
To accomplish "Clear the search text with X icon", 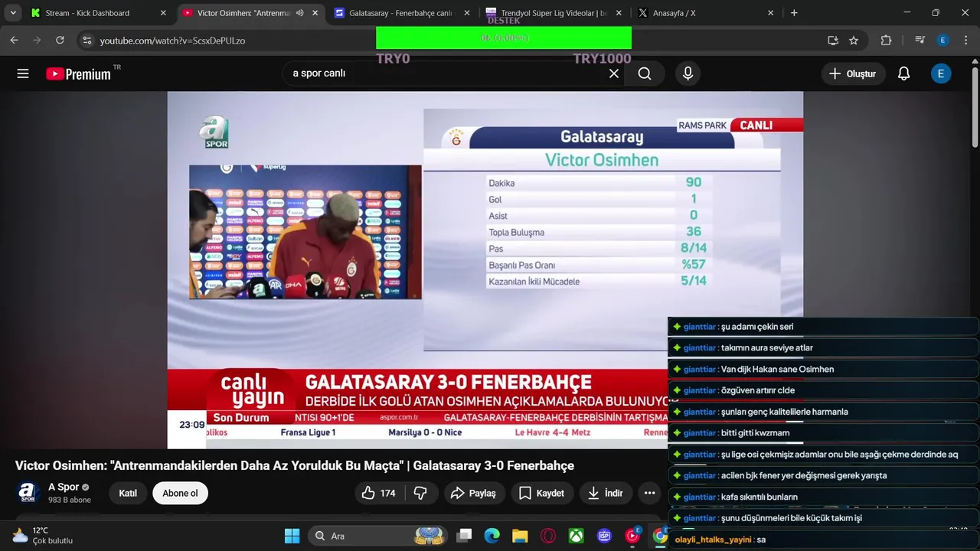I will pos(613,73).
